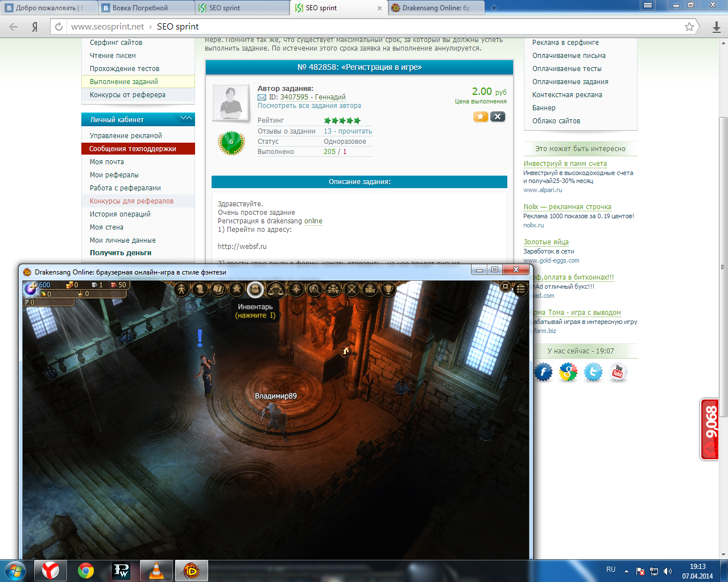This screenshot has height=582, width=728.
Task: Open leaderboard podium icon in game
Action: (370, 289)
